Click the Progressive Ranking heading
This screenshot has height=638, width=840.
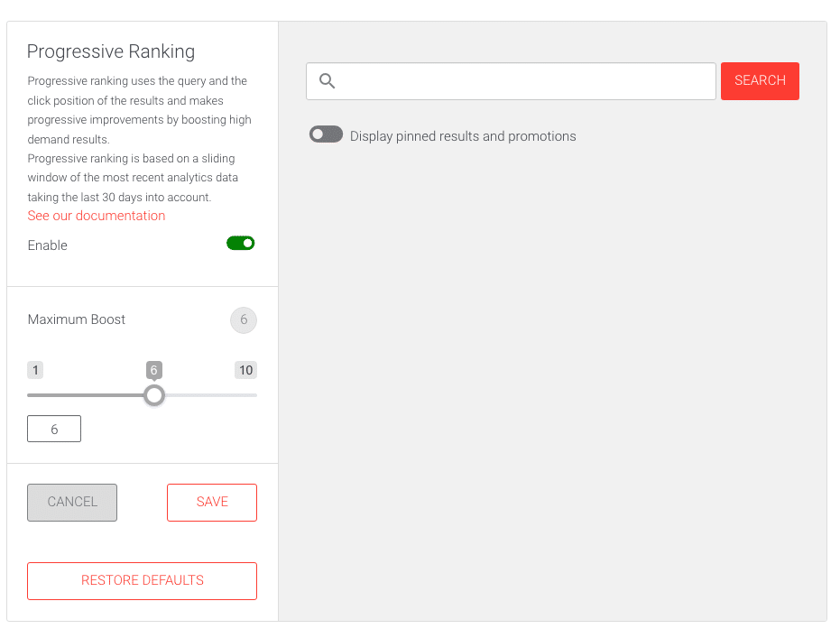tap(111, 51)
